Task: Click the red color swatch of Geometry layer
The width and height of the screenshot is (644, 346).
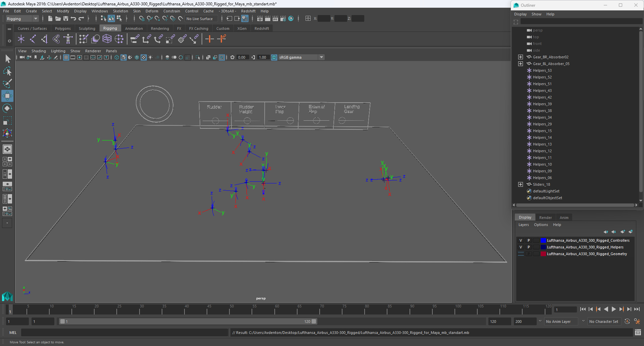Action: click(543, 254)
